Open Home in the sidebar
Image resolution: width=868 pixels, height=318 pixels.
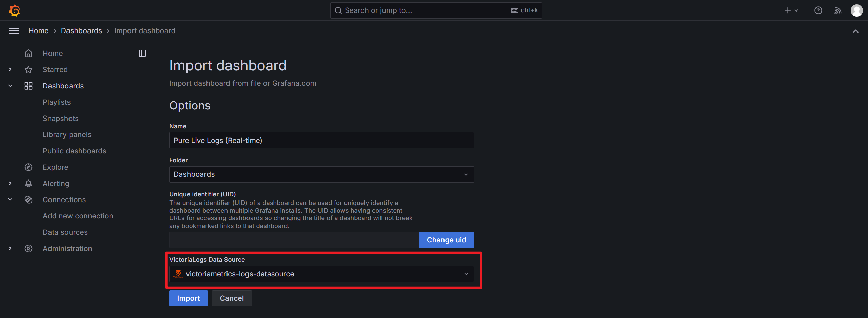coord(53,53)
